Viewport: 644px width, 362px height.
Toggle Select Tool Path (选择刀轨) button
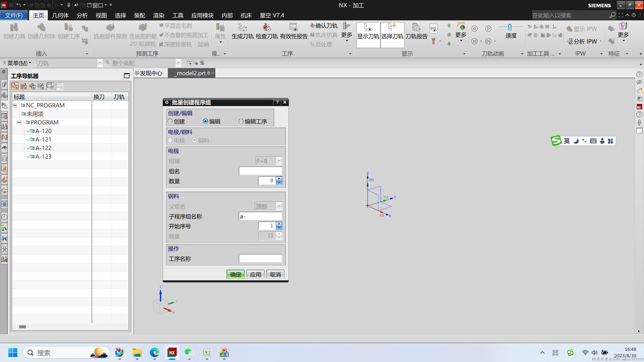(x=392, y=35)
